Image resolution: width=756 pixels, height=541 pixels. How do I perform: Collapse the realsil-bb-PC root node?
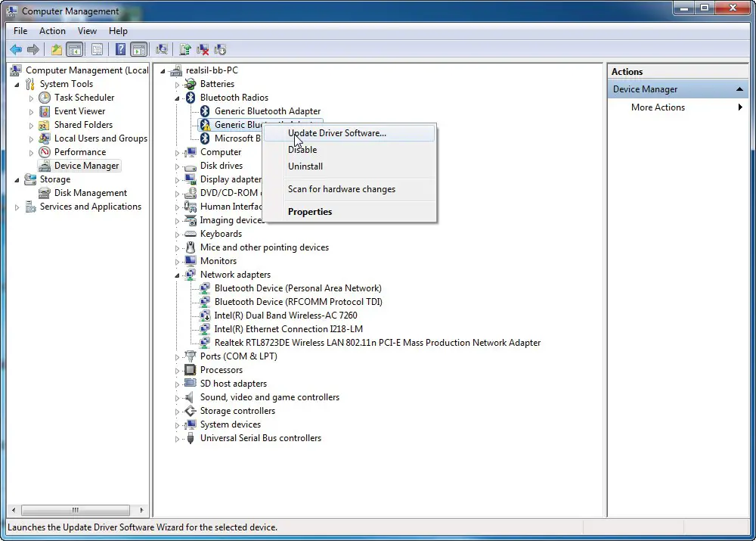pos(163,71)
